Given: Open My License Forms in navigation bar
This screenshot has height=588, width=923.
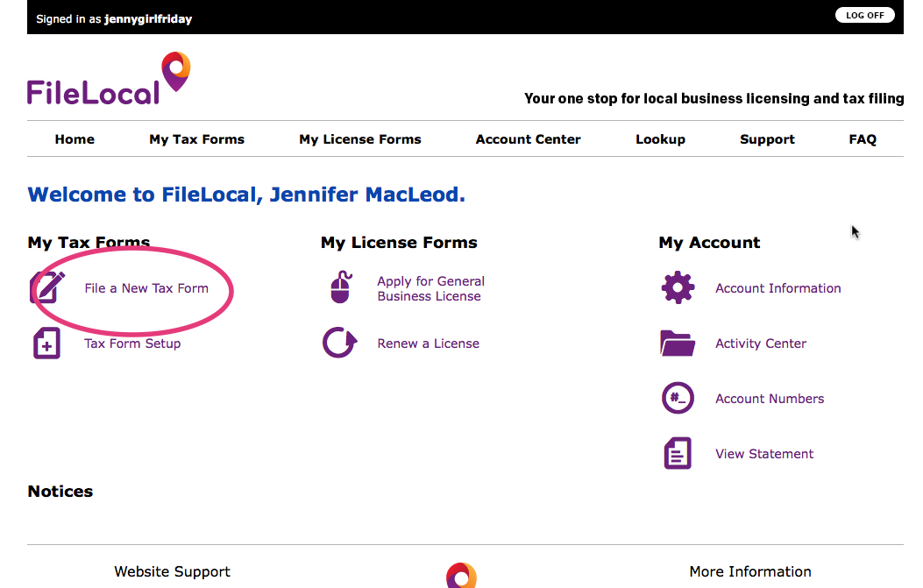Looking at the screenshot, I should 360,139.
